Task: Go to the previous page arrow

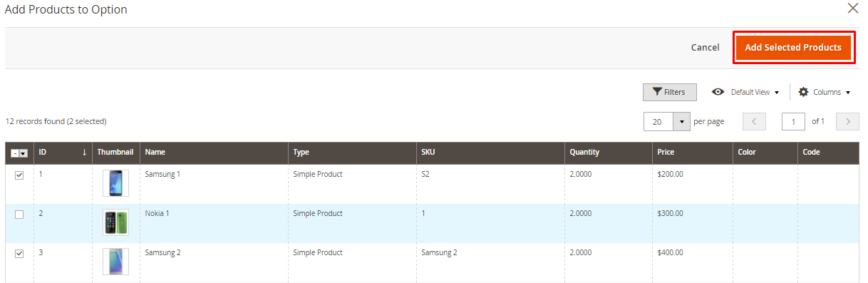Action: coord(754,121)
